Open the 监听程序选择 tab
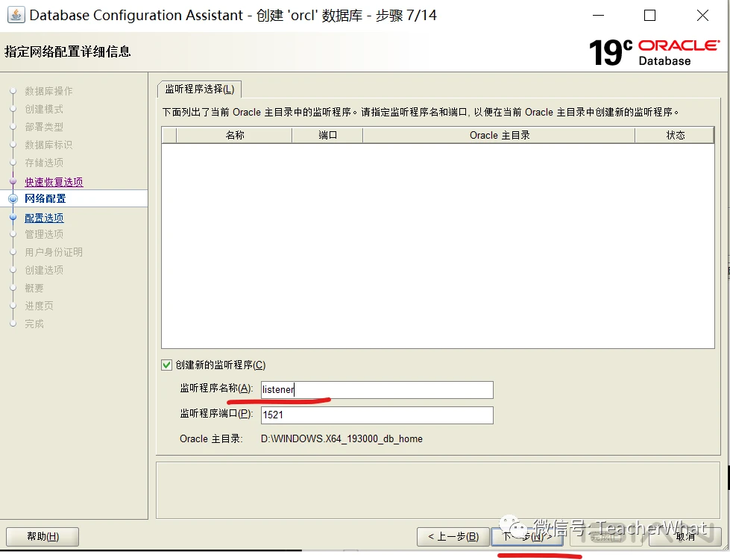The width and height of the screenshot is (730, 560). pyautogui.click(x=200, y=89)
